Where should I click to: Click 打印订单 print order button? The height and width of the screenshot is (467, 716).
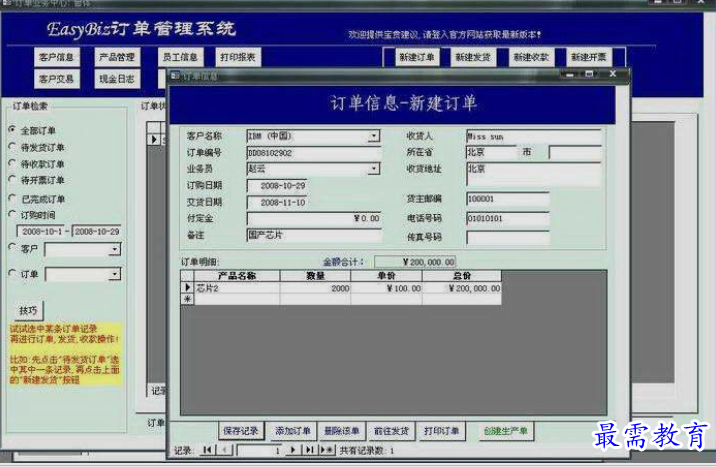tap(441, 431)
